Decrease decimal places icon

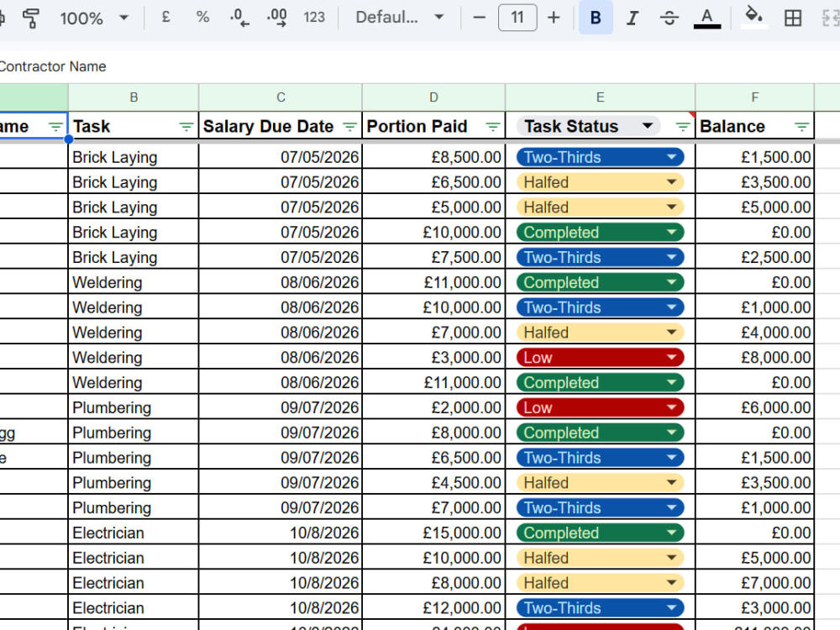pos(239,18)
